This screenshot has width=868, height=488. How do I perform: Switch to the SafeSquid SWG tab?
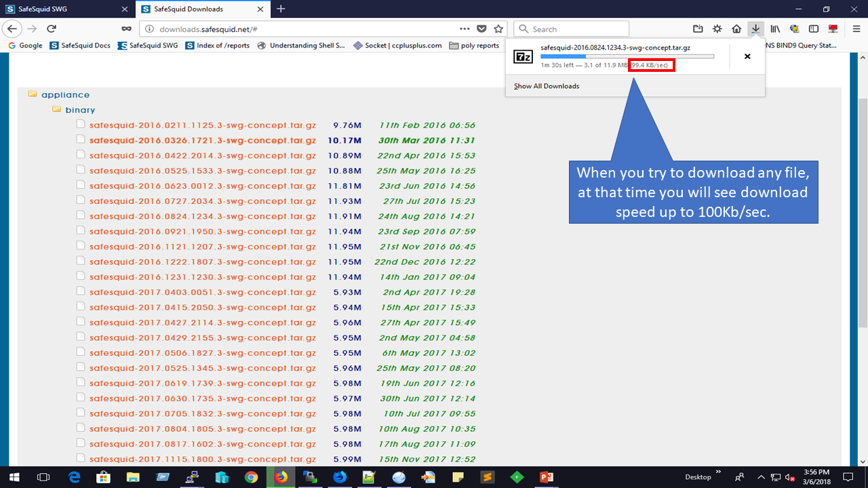tap(66, 9)
